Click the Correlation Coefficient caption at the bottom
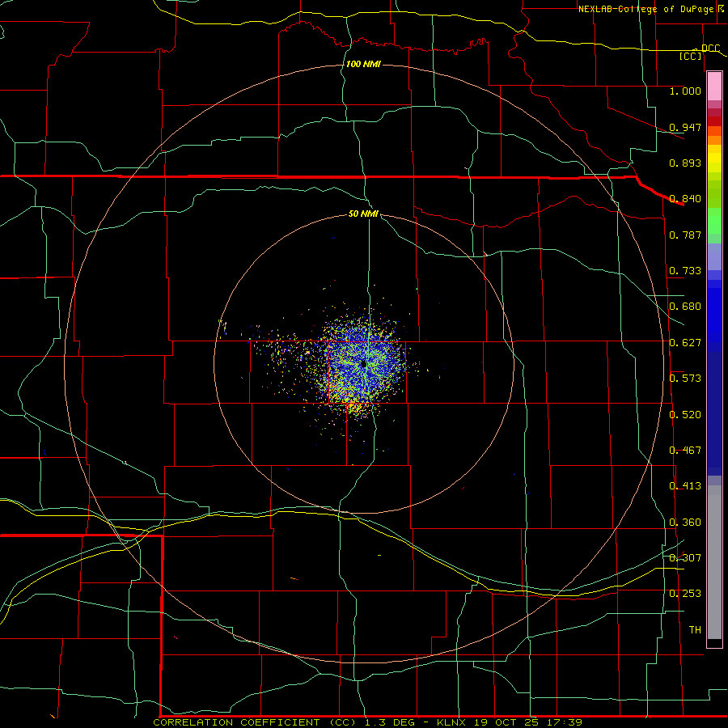 click(x=367, y=722)
